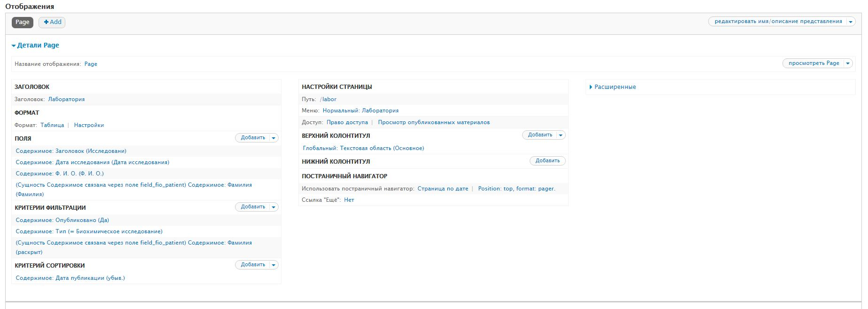The height and width of the screenshot is (309, 868).
Task: Expand the Расширенные section
Action: 615,87
